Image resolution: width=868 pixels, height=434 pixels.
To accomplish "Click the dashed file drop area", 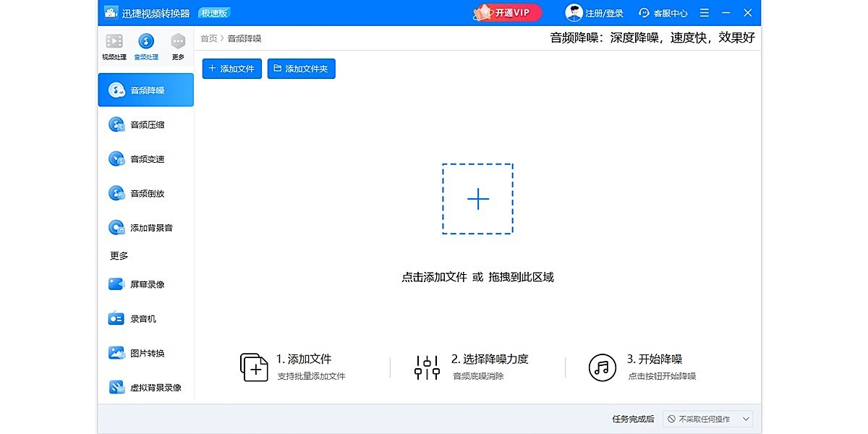I will 477,199.
